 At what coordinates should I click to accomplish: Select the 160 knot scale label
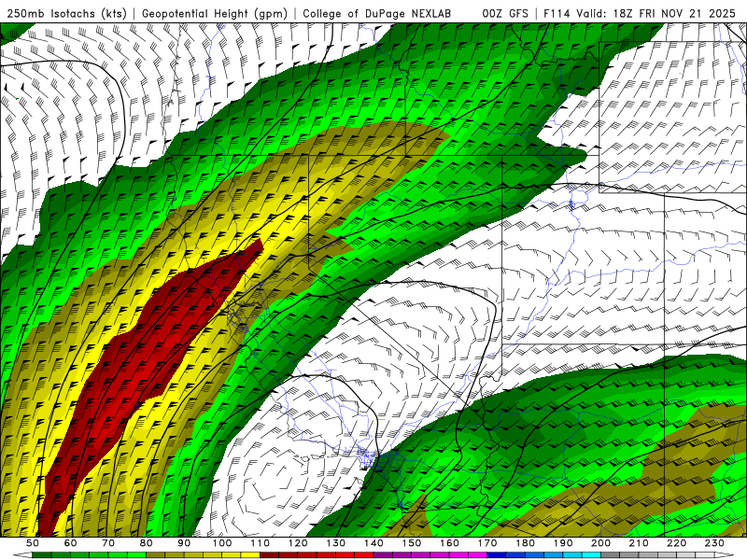point(450,543)
